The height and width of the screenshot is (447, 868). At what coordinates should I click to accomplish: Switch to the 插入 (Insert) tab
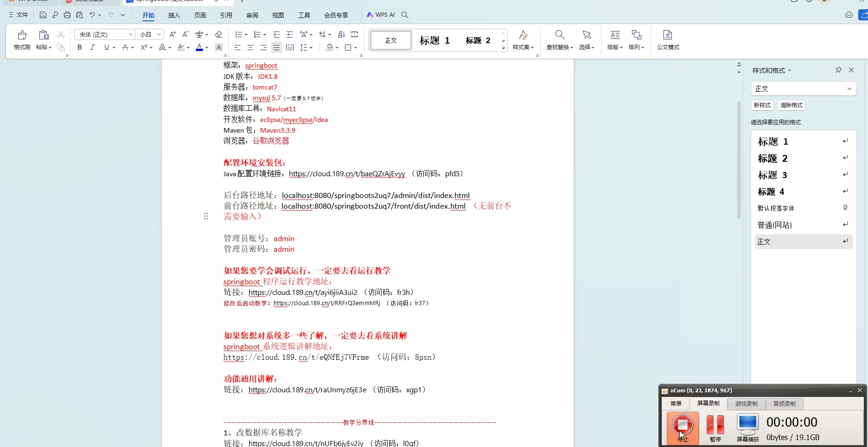point(174,15)
